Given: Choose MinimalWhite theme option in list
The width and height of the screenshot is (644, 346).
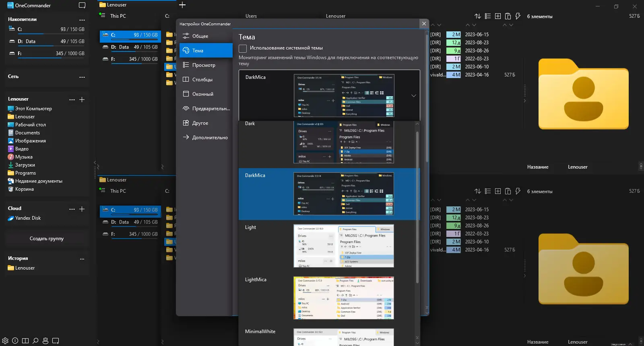Looking at the screenshot, I should (x=327, y=335).
